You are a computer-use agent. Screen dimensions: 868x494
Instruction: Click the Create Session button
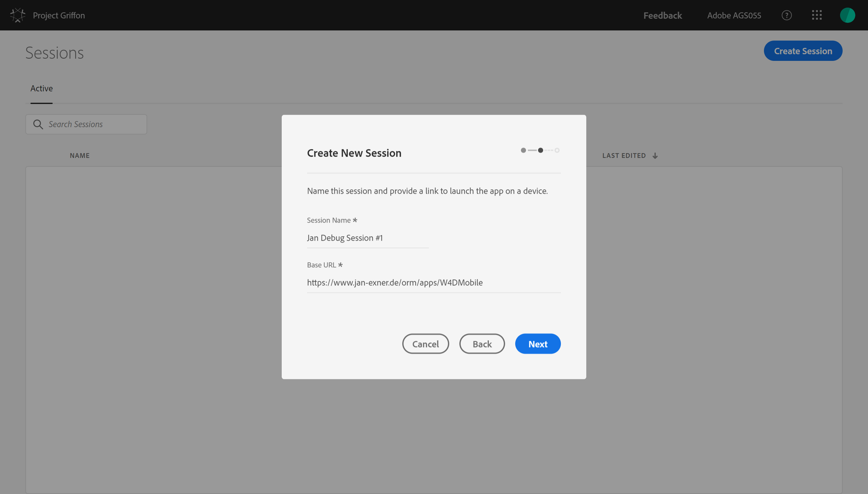point(803,50)
